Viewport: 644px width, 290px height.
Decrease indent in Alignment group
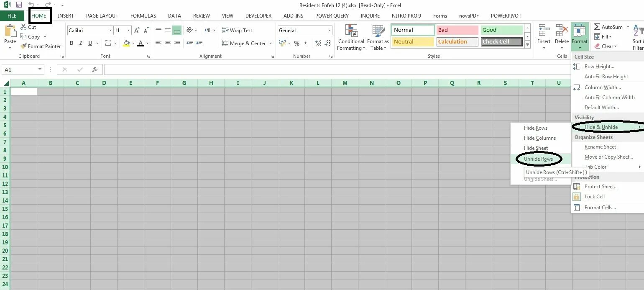(190, 43)
